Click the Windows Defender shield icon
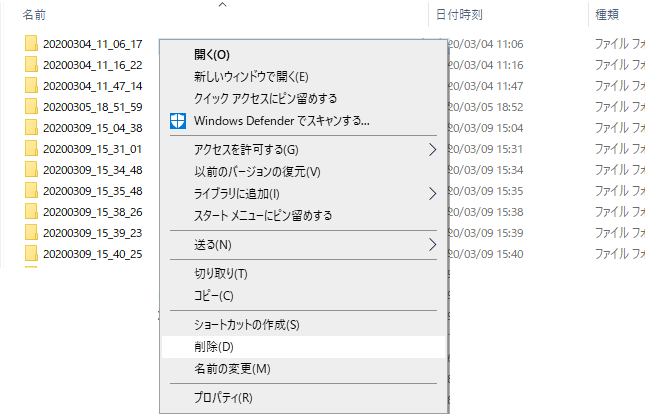The image size is (645, 414). click(177, 121)
